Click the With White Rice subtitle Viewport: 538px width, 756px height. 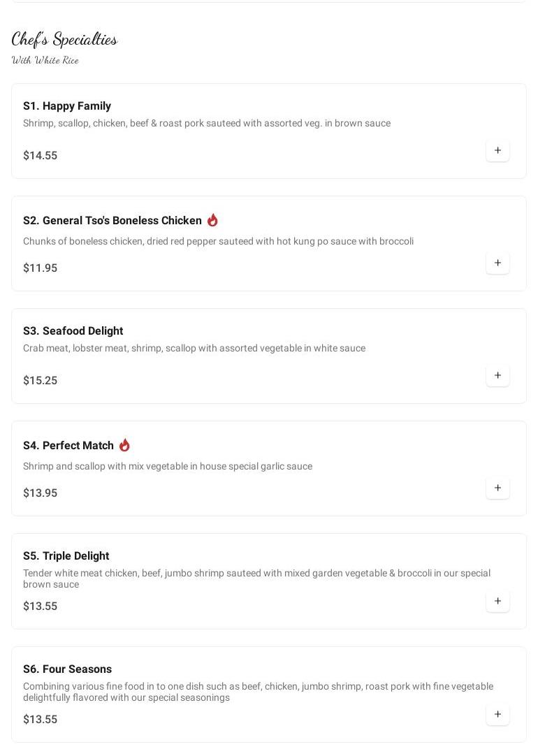click(45, 60)
